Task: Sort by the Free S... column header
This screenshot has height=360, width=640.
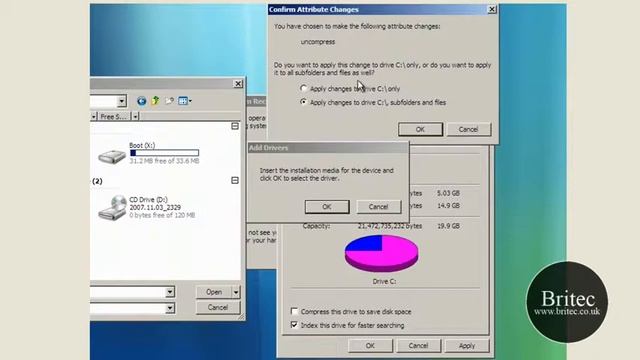Action: click(114, 117)
